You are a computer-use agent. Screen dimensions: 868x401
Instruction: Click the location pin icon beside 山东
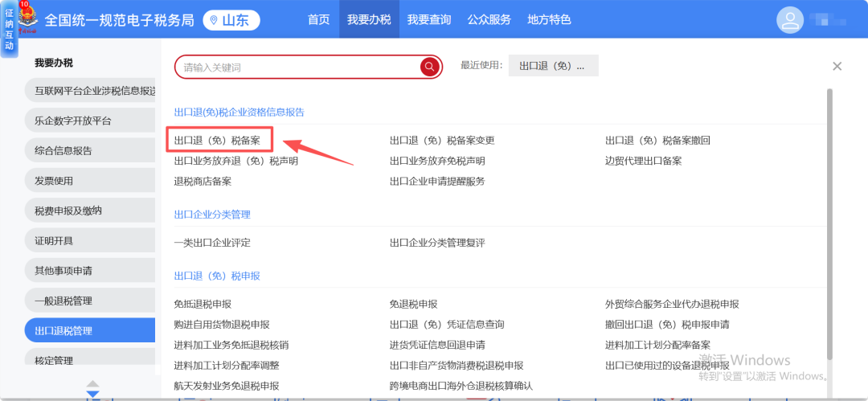pos(214,21)
